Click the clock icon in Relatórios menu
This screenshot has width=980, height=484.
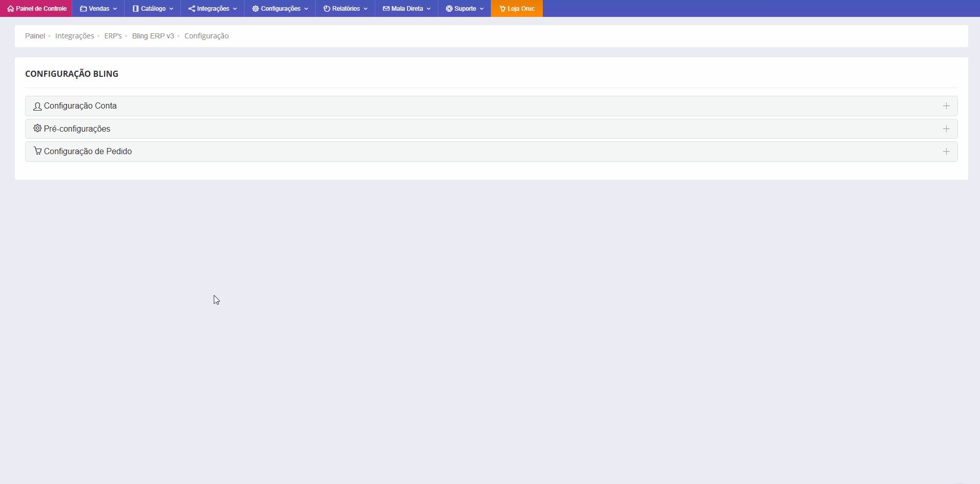[326, 9]
